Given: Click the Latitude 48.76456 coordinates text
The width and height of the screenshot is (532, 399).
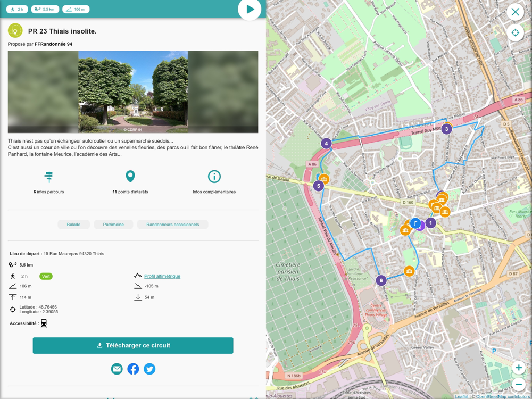Looking at the screenshot, I should coord(38,307).
